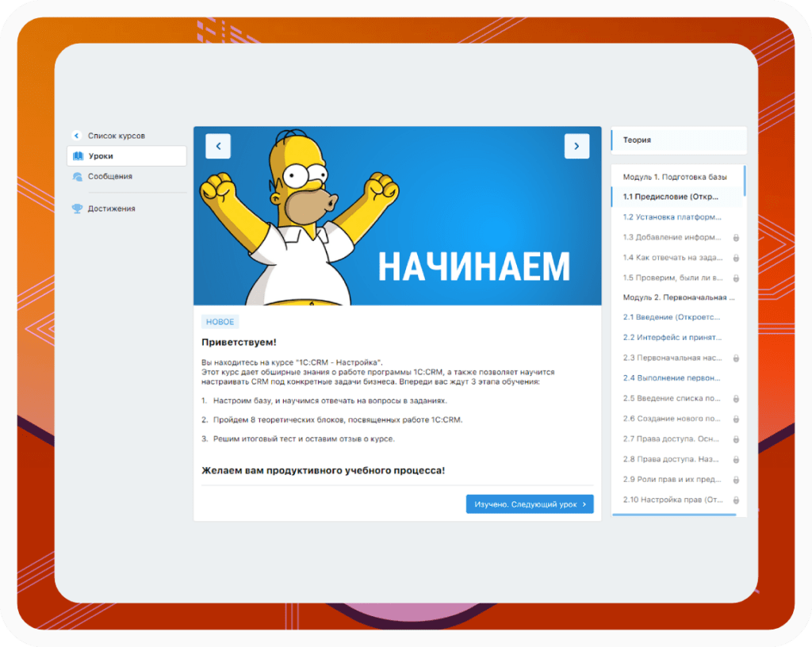The height and width of the screenshot is (647, 812).
Task: Click the Пройдем 8 теоретических блоков text
Action: click(x=338, y=419)
